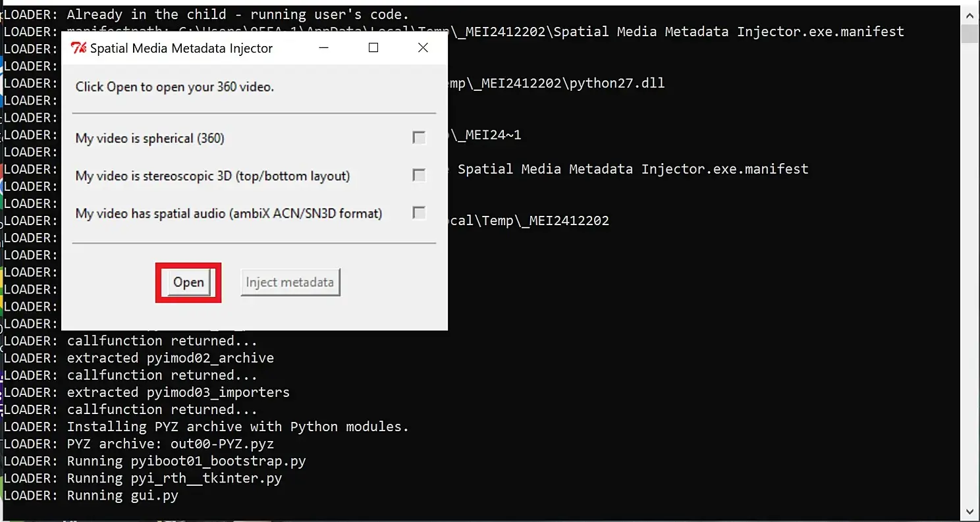Click the 'My video is spherical (360)' label
980x522 pixels.
click(150, 138)
